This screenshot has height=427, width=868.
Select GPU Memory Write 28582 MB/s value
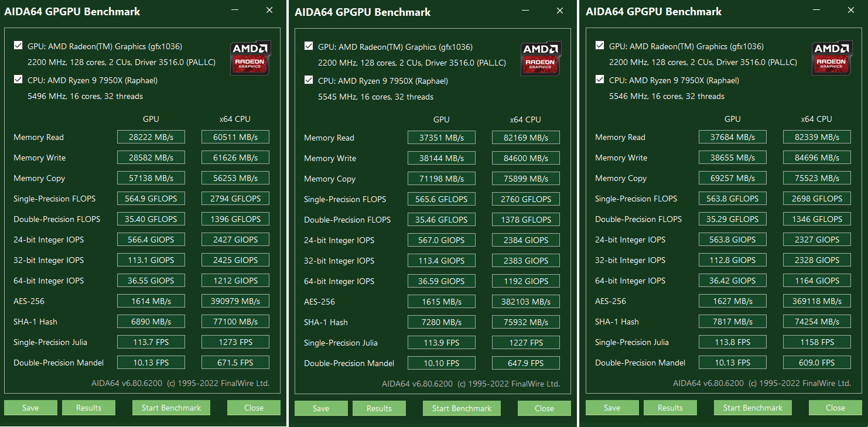151,158
